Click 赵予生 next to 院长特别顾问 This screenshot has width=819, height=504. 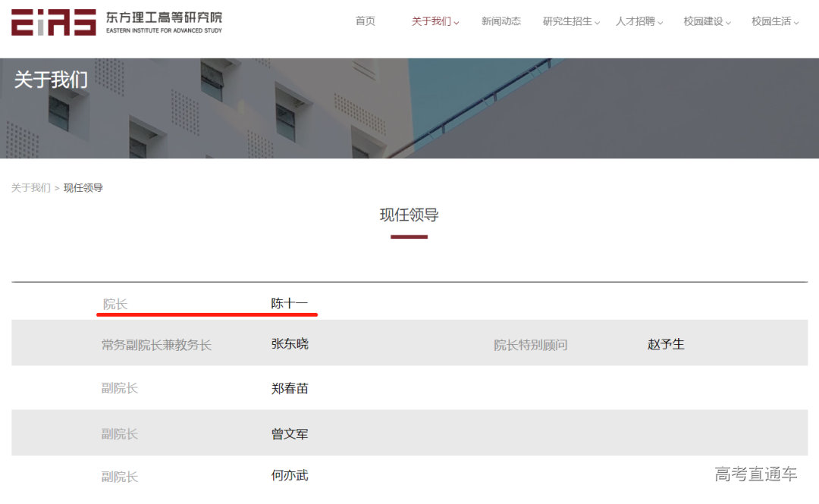[667, 343]
